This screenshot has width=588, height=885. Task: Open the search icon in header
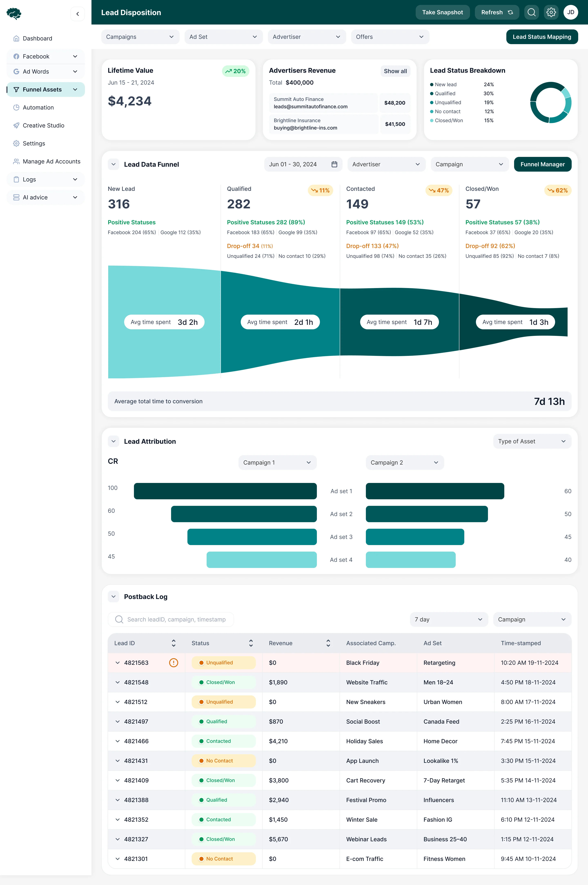(x=531, y=12)
